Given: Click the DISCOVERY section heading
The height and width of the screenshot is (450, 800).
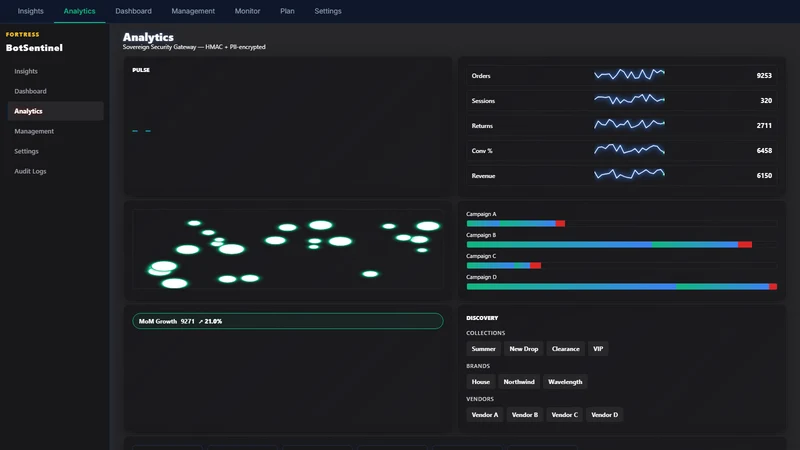Looking at the screenshot, I should (x=482, y=318).
